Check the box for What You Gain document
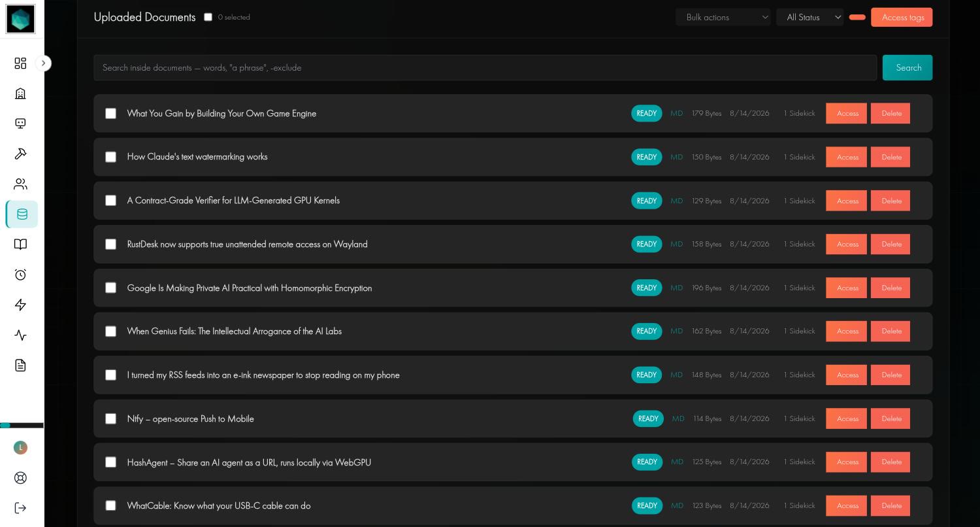Viewport: 980px width, 527px height. 111,114
